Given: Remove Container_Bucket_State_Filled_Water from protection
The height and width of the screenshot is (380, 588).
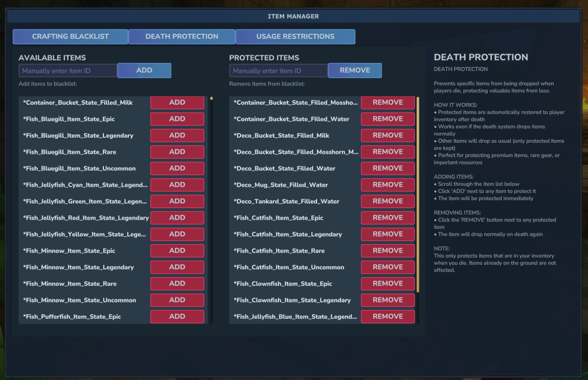Looking at the screenshot, I should click(388, 119).
